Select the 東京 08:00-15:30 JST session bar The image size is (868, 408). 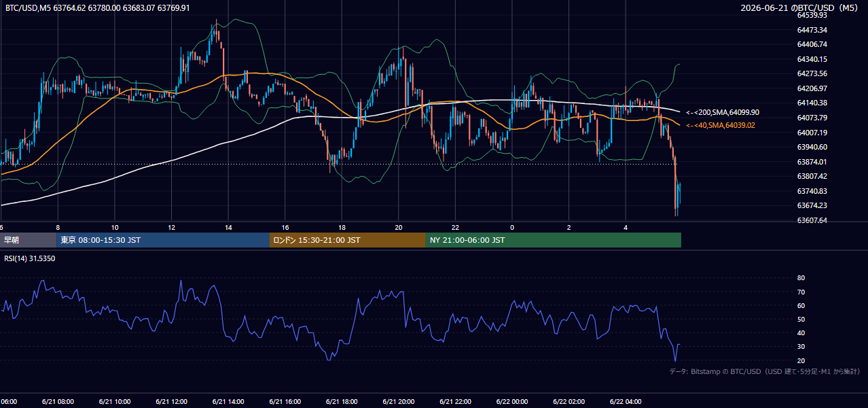pyautogui.click(x=163, y=240)
